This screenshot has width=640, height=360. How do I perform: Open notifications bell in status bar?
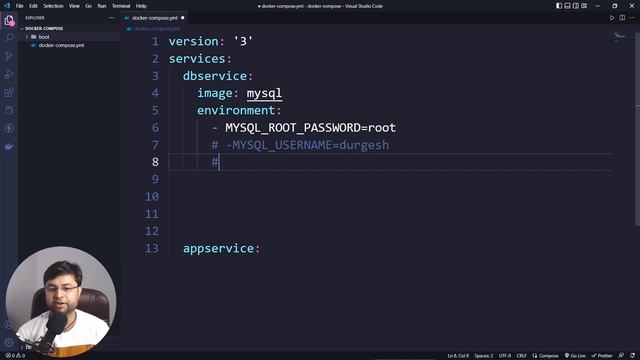pos(632,356)
